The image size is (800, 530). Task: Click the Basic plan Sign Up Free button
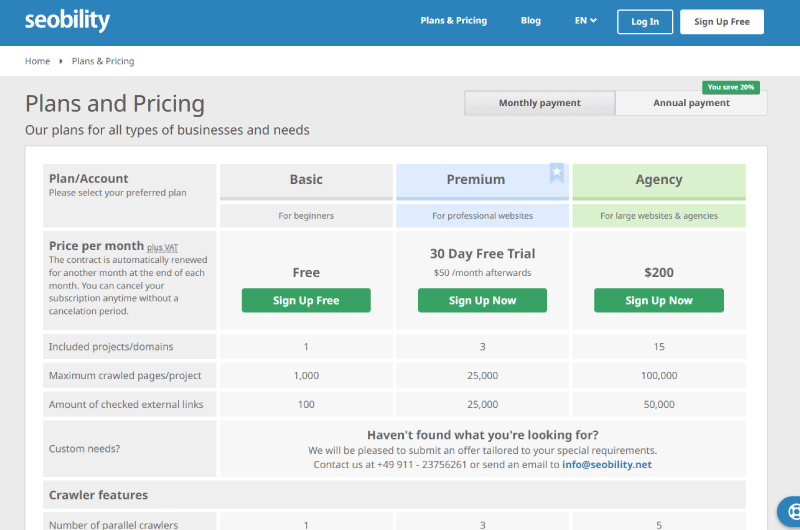coord(306,300)
